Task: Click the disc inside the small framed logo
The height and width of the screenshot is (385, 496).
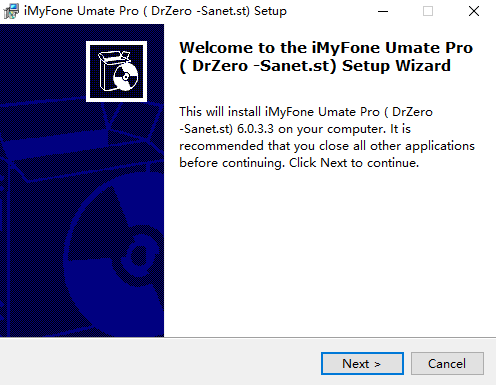Action: click(x=126, y=77)
